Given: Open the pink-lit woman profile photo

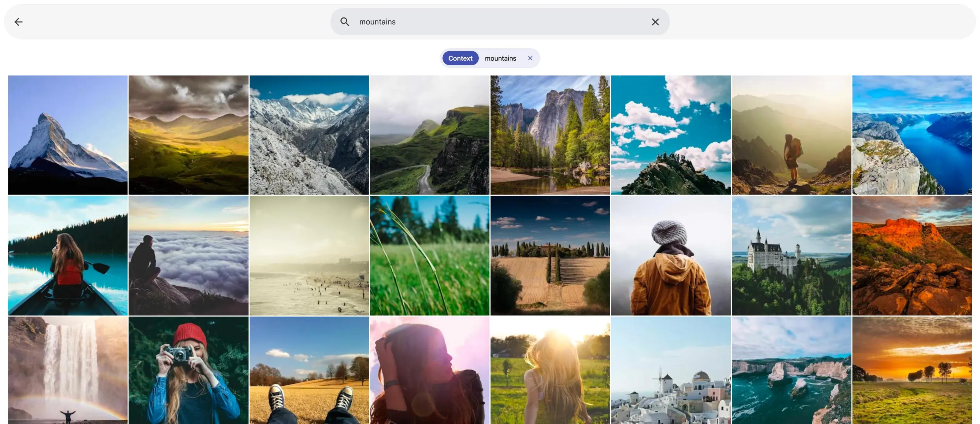Looking at the screenshot, I should [429, 370].
